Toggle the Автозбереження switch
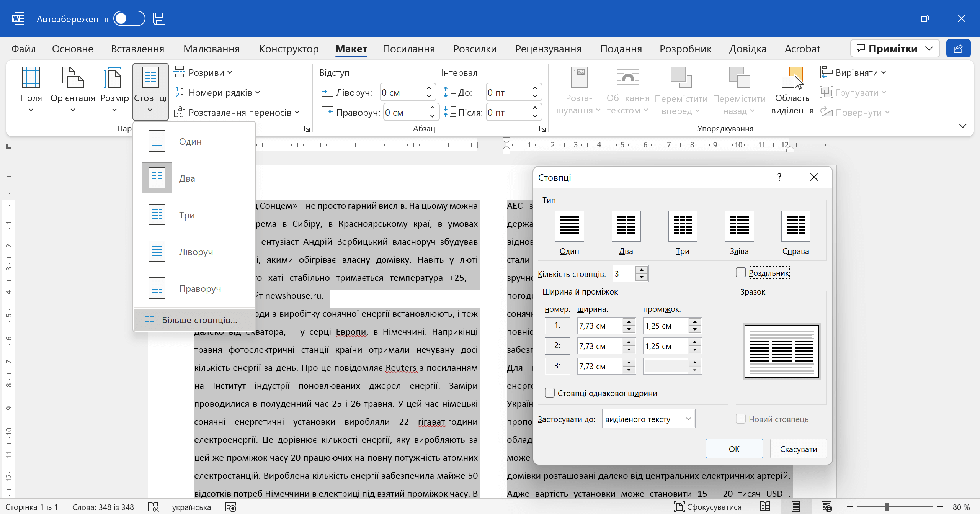Screen dimensions: 980x514 pos(129,19)
